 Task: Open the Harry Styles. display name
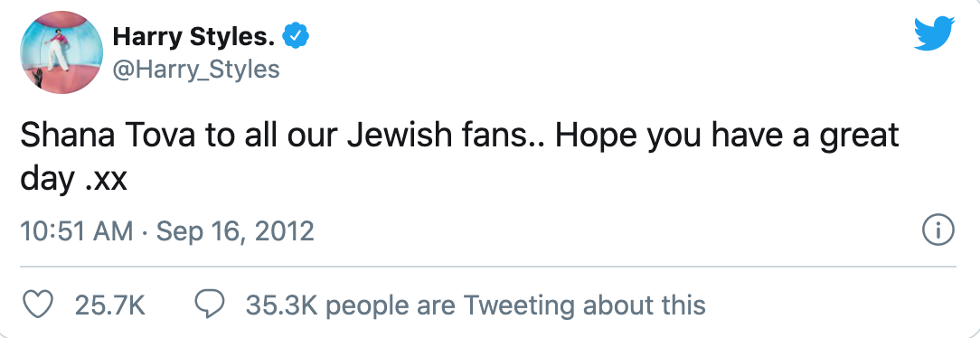point(193,37)
